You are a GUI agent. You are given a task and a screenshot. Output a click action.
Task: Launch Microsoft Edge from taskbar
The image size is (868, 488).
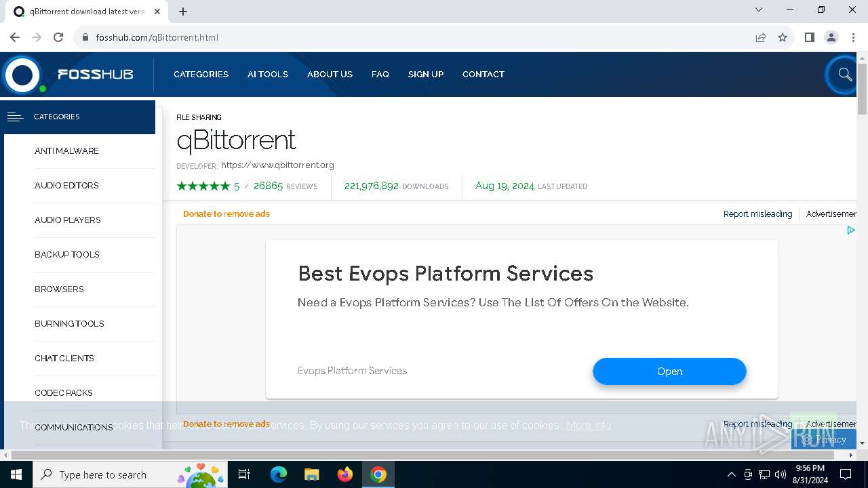(x=279, y=474)
